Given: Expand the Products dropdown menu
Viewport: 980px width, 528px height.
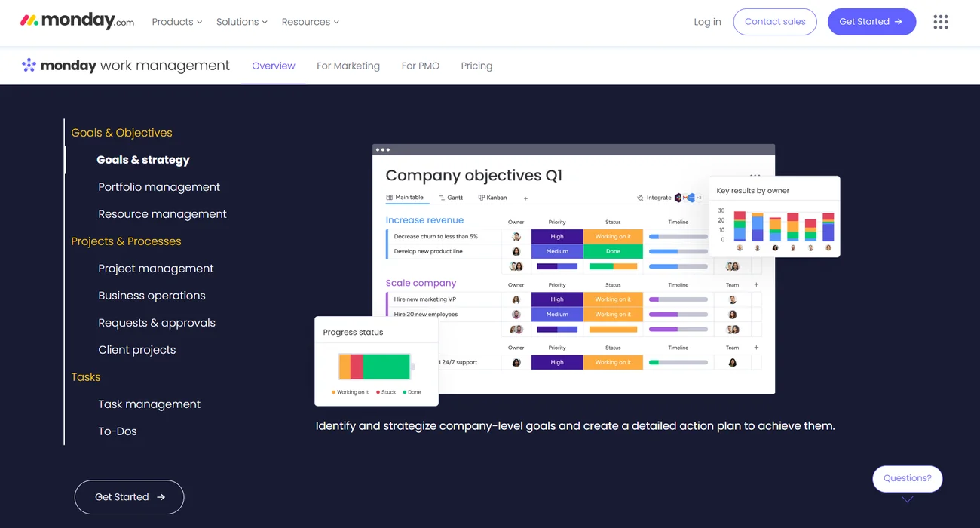Looking at the screenshot, I should pyautogui.click(x=176, y=22).
